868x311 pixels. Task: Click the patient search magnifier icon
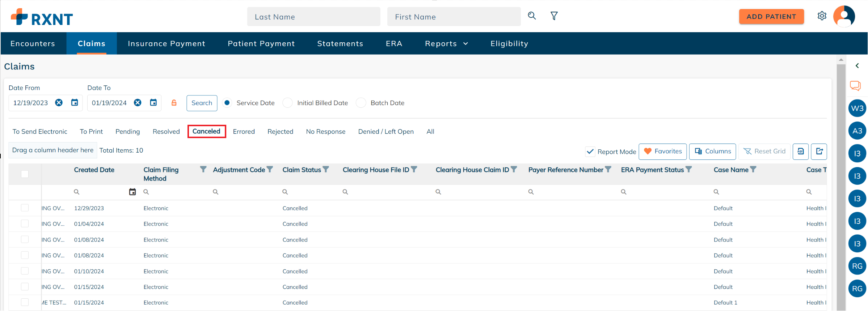pyautogui.click(x=532, y=16)
